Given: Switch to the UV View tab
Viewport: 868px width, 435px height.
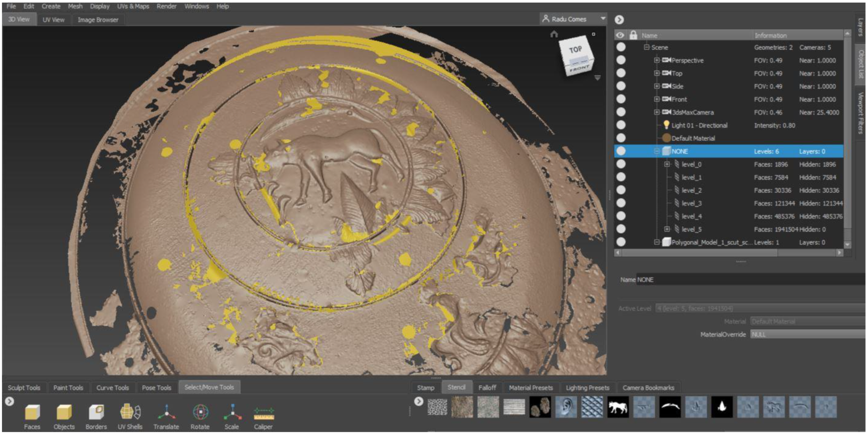Looking at the screenshot, I should 53,20.
